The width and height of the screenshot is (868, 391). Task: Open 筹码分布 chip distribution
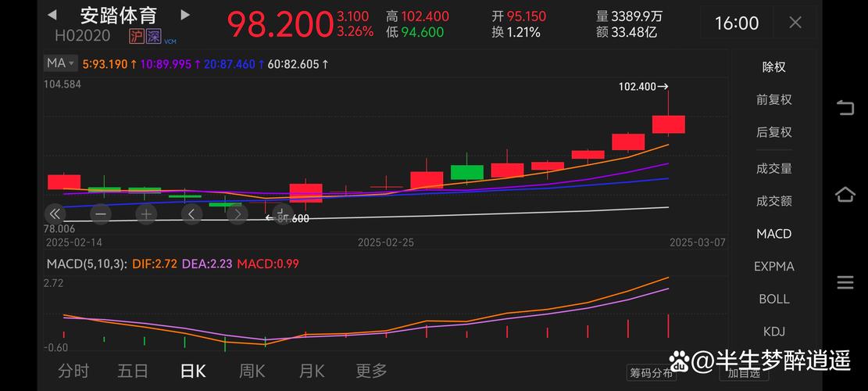click(x=651, y=373)
